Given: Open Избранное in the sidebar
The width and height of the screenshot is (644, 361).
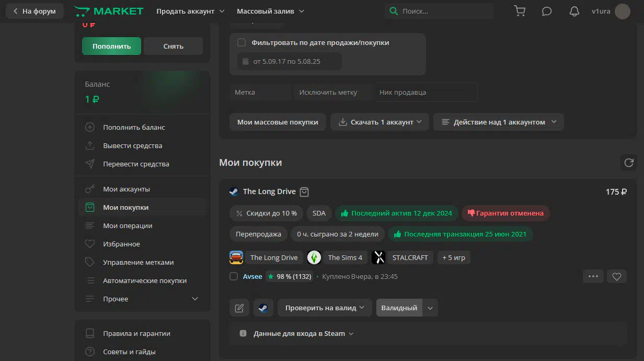Looking at the screenshot, I should pos(142,244).
